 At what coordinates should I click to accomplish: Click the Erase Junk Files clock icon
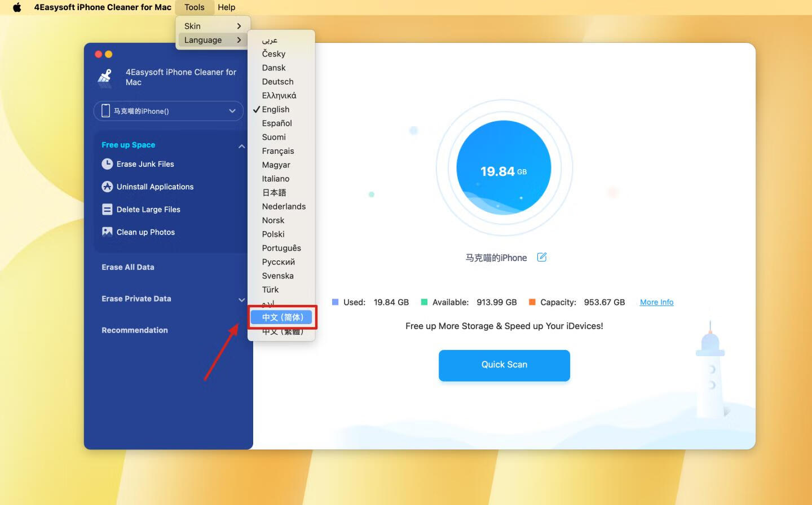coord(107,164)
